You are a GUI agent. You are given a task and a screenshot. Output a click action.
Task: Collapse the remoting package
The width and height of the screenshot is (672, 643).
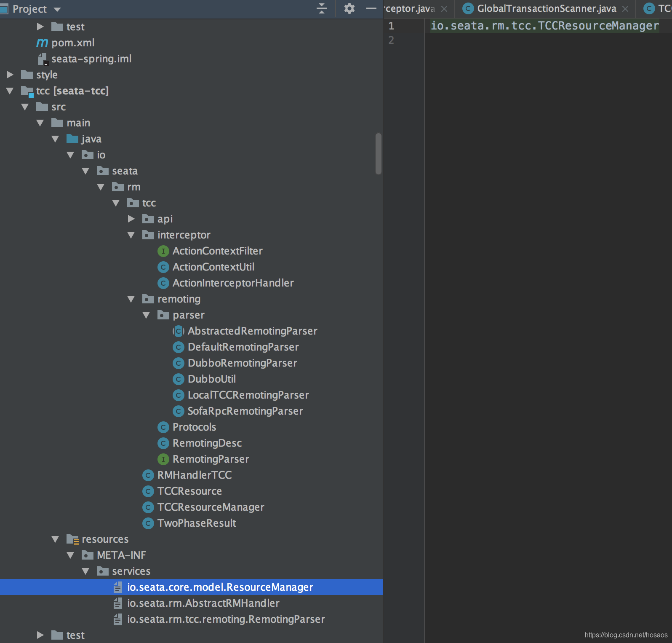(131, 299)
